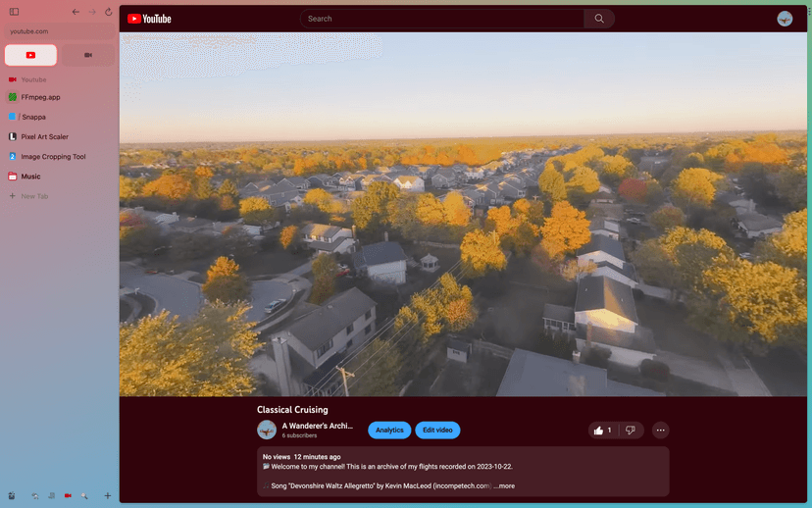Switch to the Snappa tab
Image resolution: width=812 pixels, height=508 pixels.
tap(33, 117)
